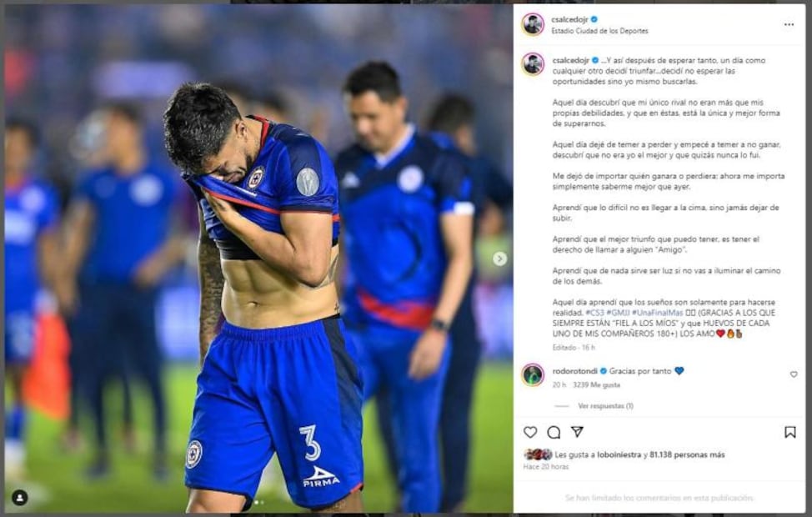Open Estadio Ciudad de los Deportes location
This screenshot has height=517, width=812.
pos(599,31)
